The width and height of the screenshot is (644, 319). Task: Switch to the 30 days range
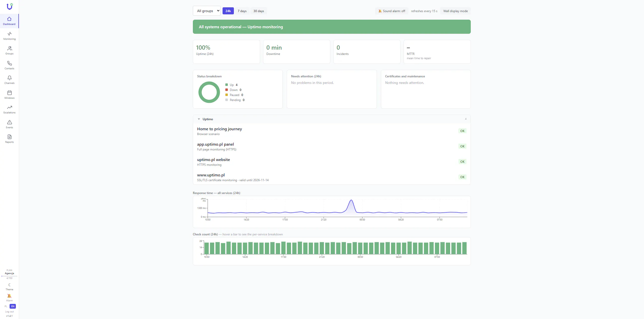coord(259,11)
